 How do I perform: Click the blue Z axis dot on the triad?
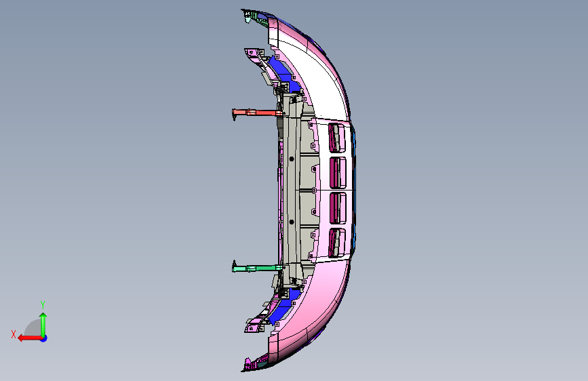(44, 338)
